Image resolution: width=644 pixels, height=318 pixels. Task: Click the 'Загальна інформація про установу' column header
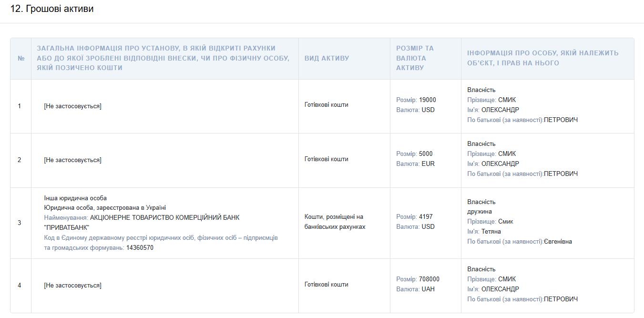coord(163,58)
